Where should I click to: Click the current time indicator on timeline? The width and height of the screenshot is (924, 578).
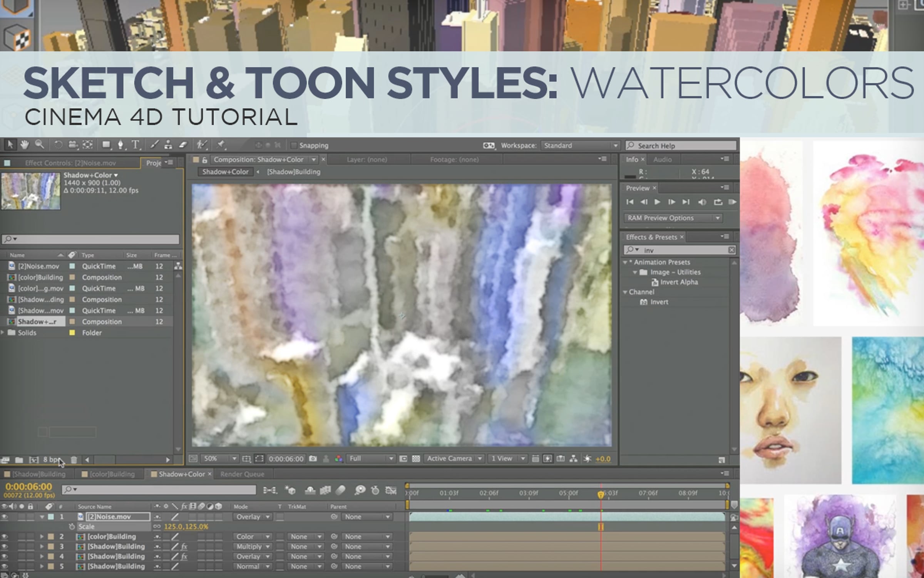coord(601,494)
